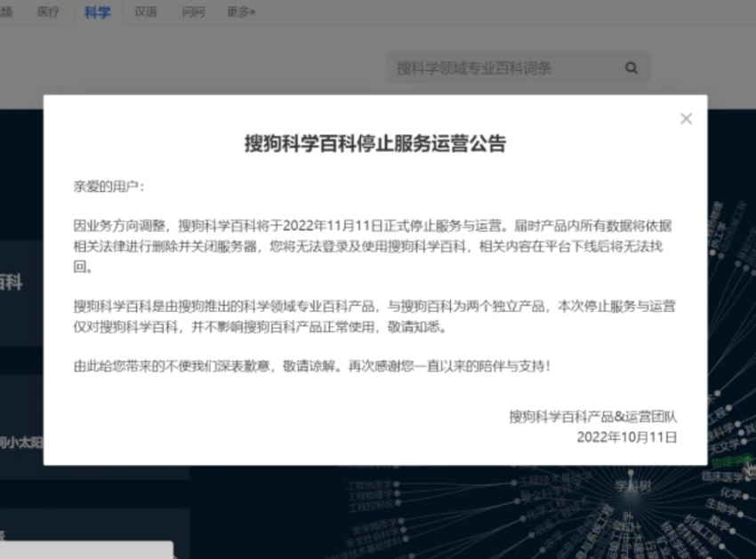Open the 医疗 navigation tab
The image size is (756, 559).
point(48,12)
